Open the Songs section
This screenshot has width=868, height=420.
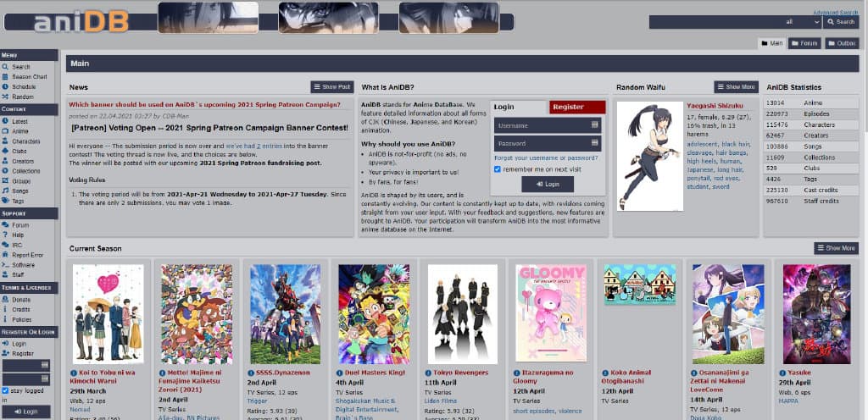pyautogui.click(x=20, y=191)
